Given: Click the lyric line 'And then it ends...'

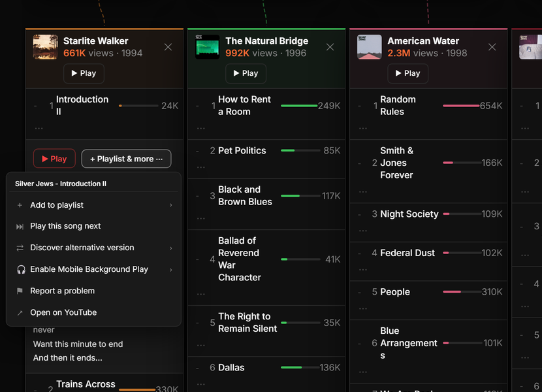Looking at the screenshot, I should click(67, 358).
